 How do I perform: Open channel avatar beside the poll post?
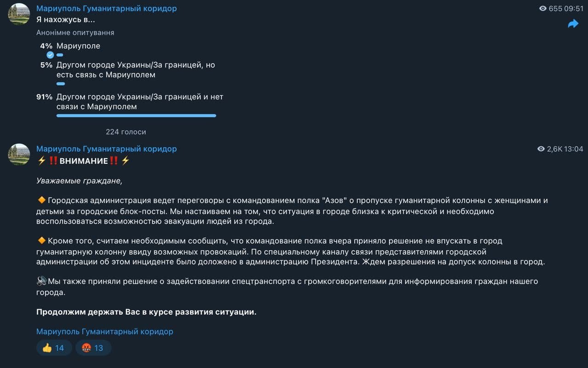(x=19, y=14)
